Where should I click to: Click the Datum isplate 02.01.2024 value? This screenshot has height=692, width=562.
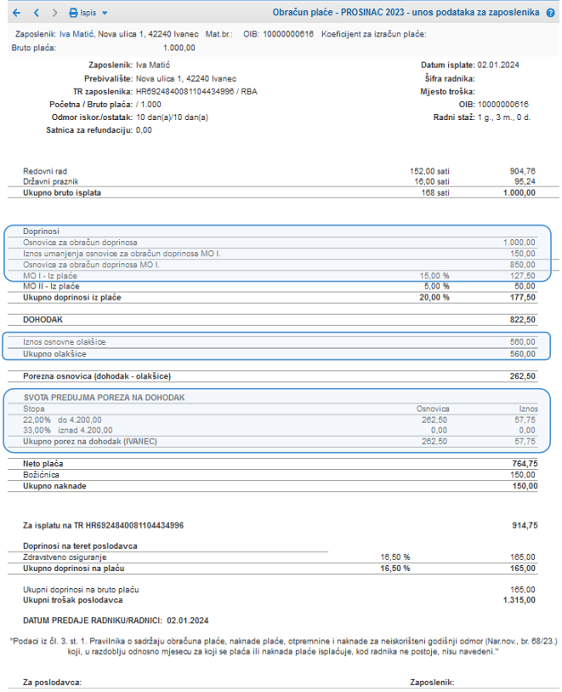(498, 65)
